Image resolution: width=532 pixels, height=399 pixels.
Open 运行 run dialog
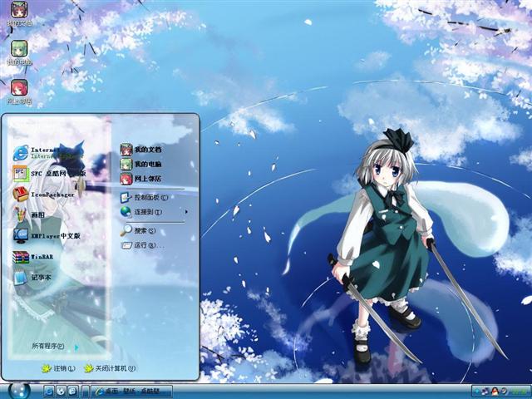click(142, 245)
